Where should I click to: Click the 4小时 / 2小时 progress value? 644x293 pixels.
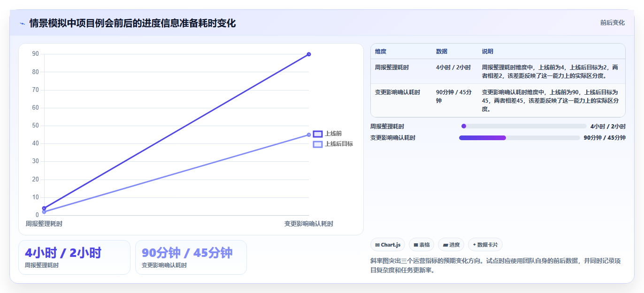click(608, 127)
